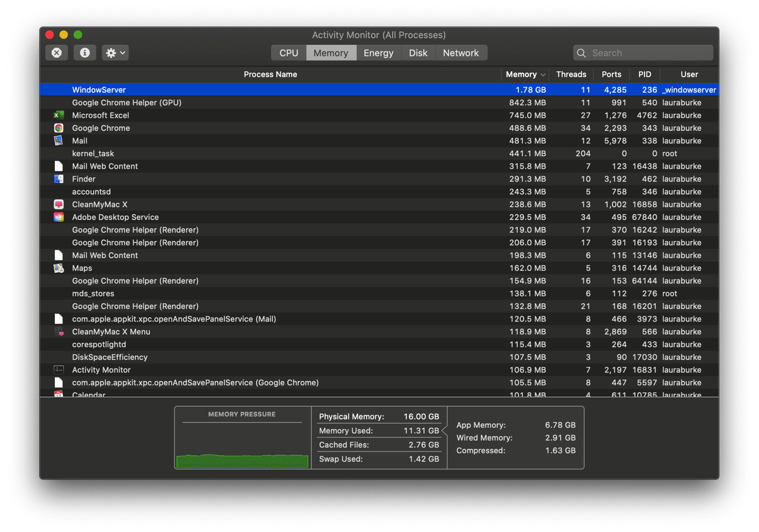Select Chrome Helper (Renderer) using 154.9 MB
The image size is (759, 532).
tap(379, 281)
